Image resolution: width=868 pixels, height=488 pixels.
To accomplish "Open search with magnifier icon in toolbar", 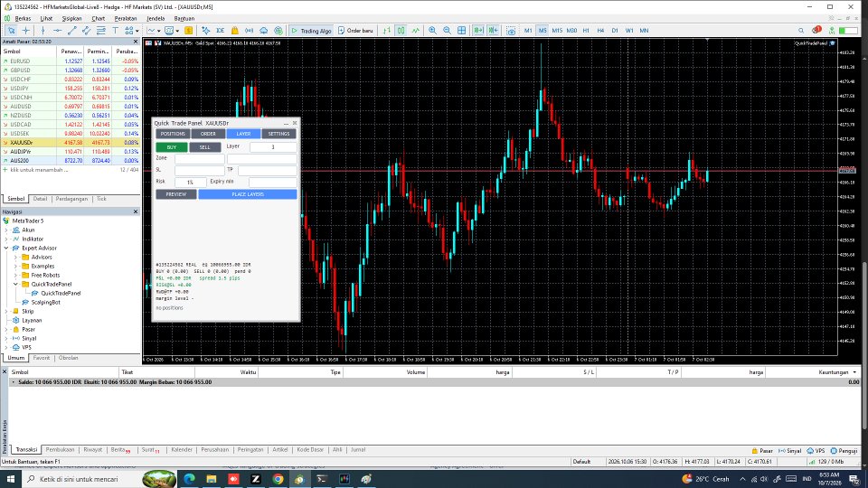I will (801, 31).
